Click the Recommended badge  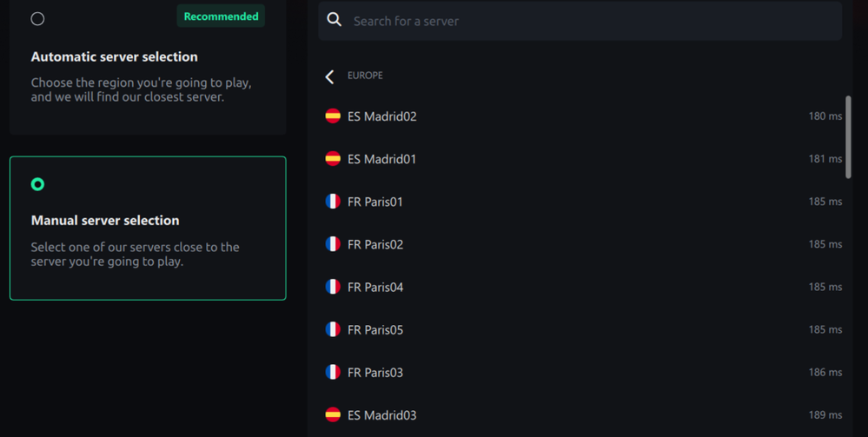tap(221, 16)
